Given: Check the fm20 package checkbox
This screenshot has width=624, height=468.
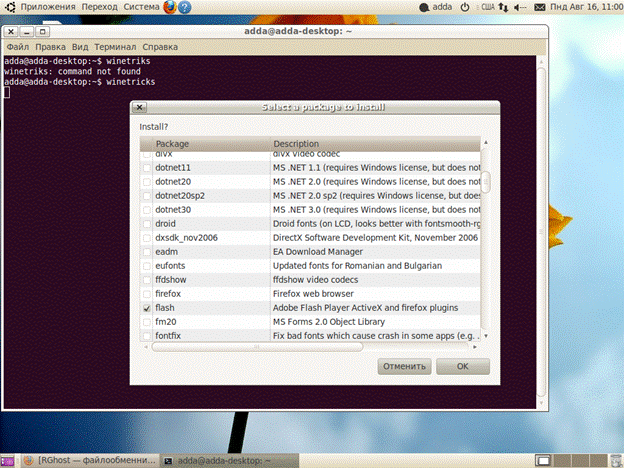Looking at the screenshot, I should point(147,322).
